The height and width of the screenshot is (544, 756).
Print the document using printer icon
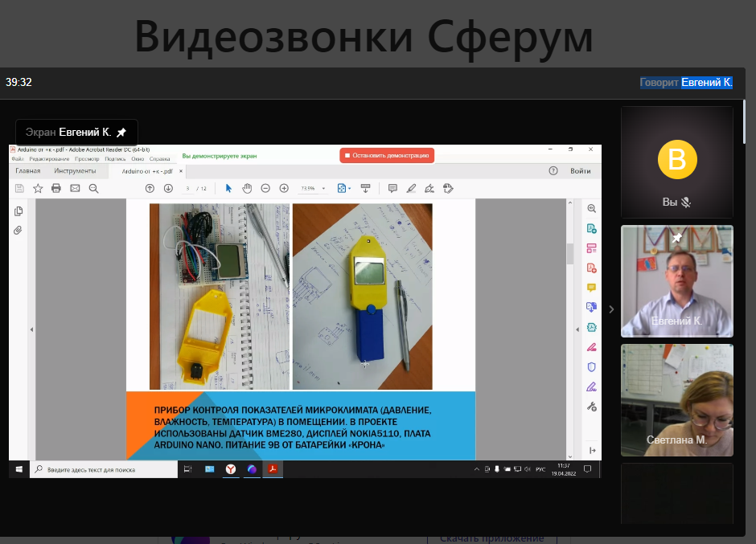(56, 188)
